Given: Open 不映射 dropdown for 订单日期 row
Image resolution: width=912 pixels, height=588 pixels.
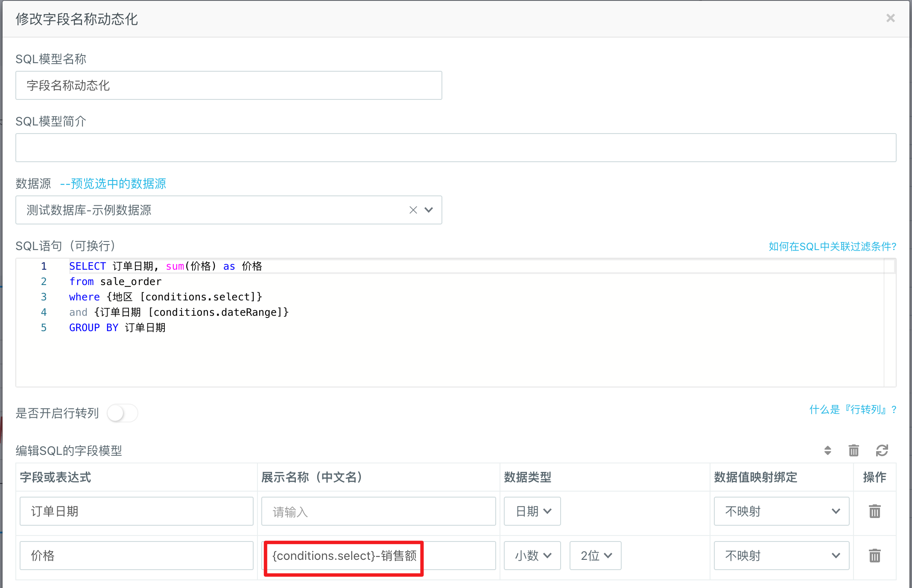Looking at the screenshot, I should 781,511.
